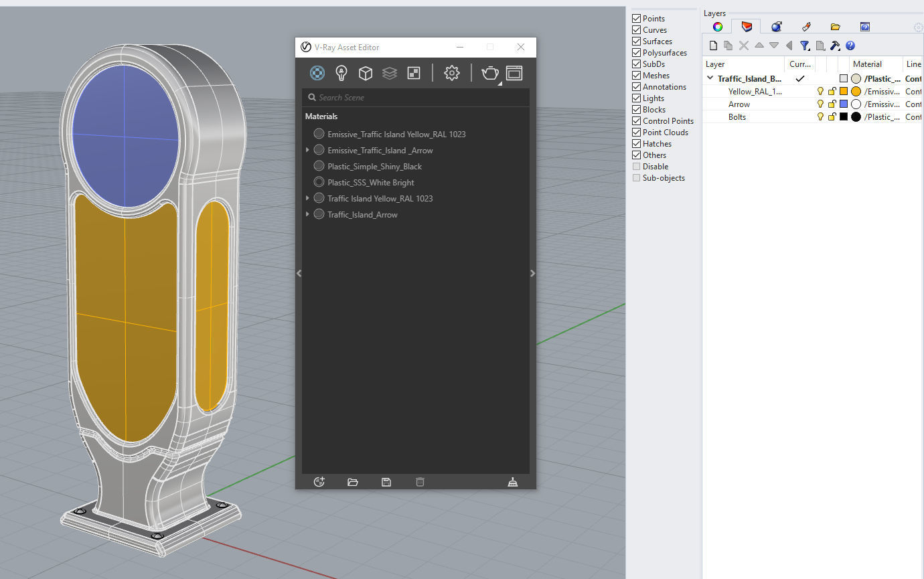The height and width of the screenshot is (579, 924).
Task: Open V-Ray Lights category (bulb icon)
Action: (341, 73)
